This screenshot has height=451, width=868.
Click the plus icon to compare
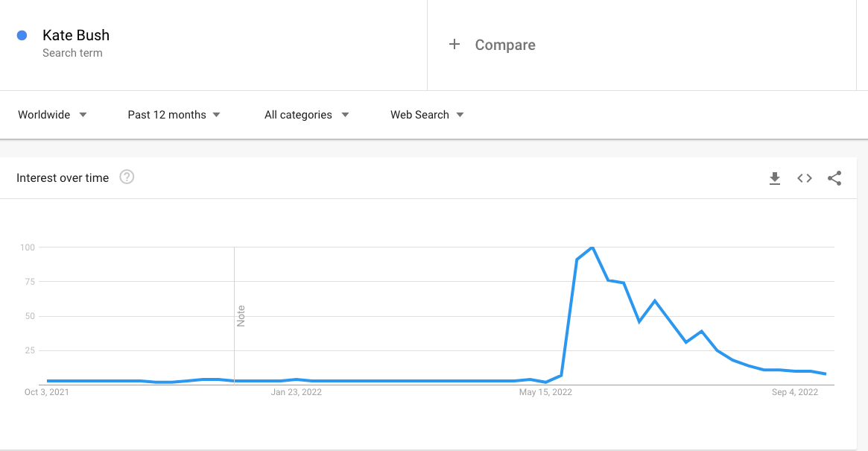click(454, 45)
